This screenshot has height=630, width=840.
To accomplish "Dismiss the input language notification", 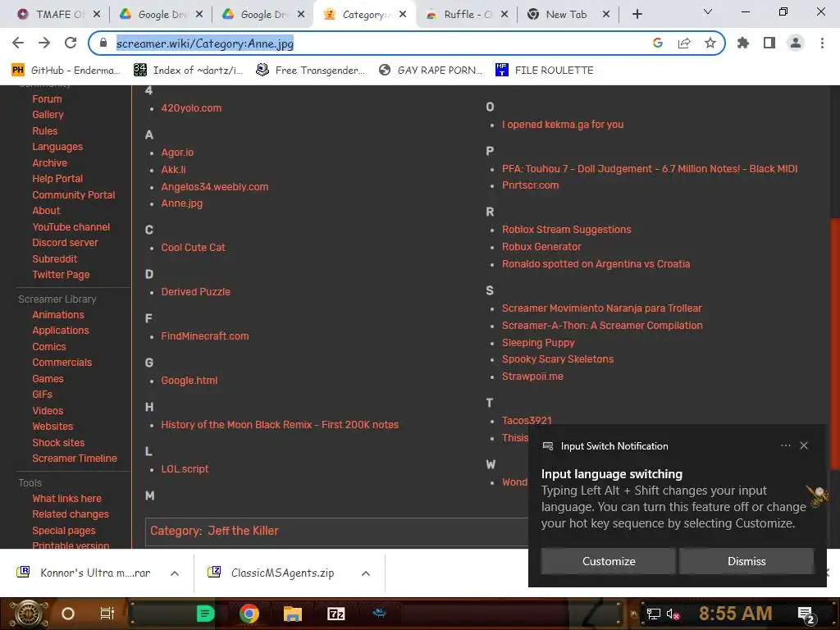I will (x=746, y=561).
